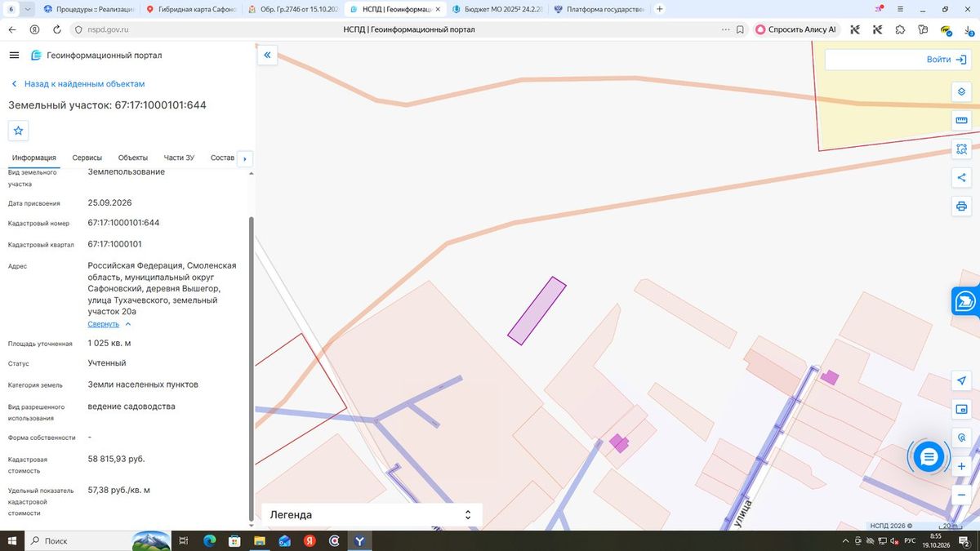Zoom in the map with plus
Viewport: 980px width, 551px height.
pyautogui.click(x=962, y=466)
